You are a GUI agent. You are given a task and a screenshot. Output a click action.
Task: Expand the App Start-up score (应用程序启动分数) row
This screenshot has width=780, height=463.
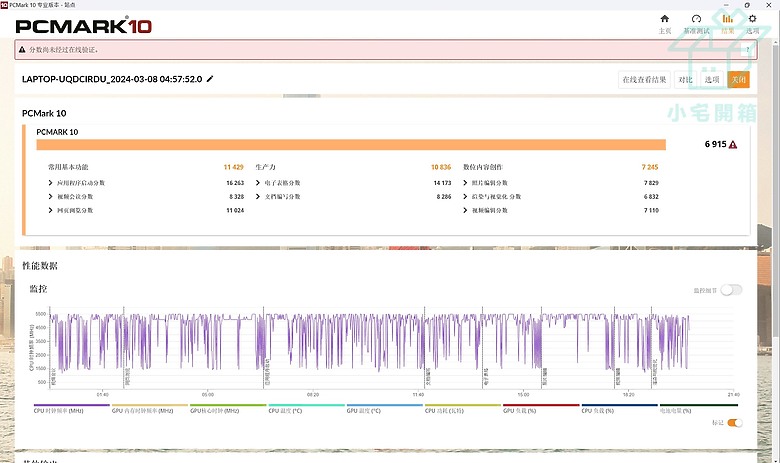point(51,183)
